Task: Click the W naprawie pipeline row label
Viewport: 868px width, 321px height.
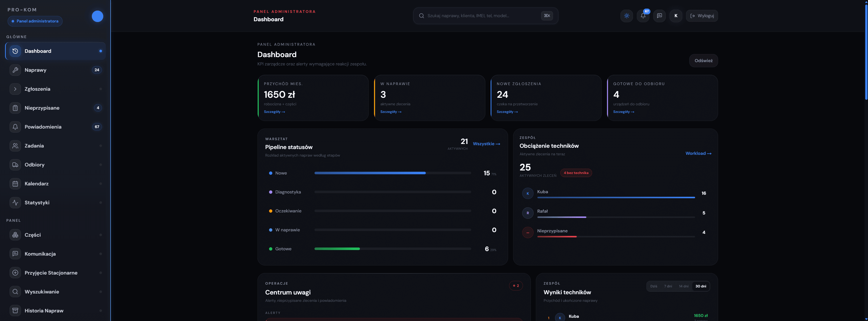Action: coord(287,230)
